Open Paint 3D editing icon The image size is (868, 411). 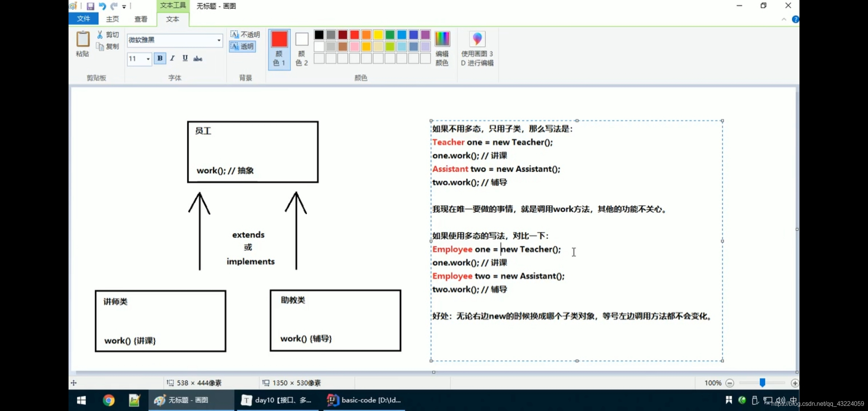pos(477,39)
